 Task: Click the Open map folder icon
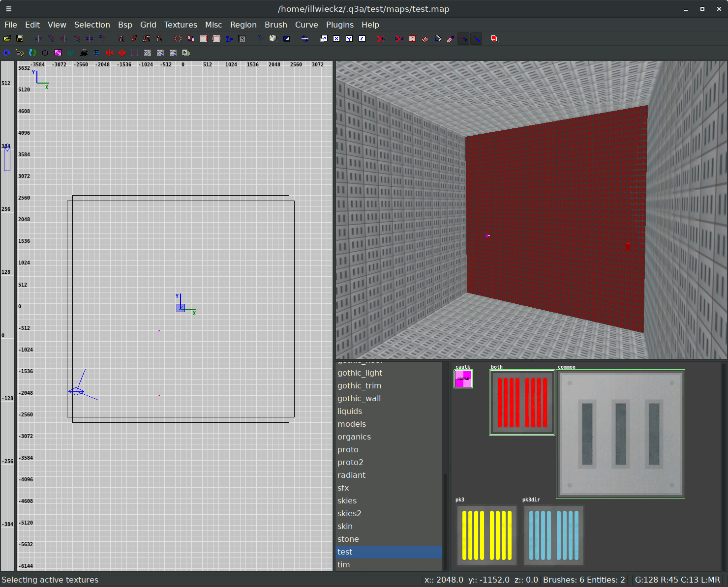click(7, 38)
